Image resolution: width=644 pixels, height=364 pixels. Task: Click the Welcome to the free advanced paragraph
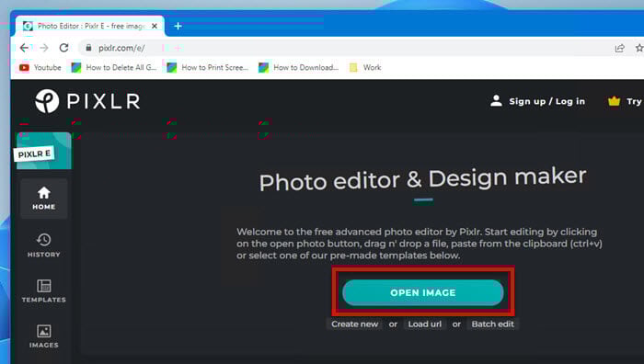click(x=420, y=244)
